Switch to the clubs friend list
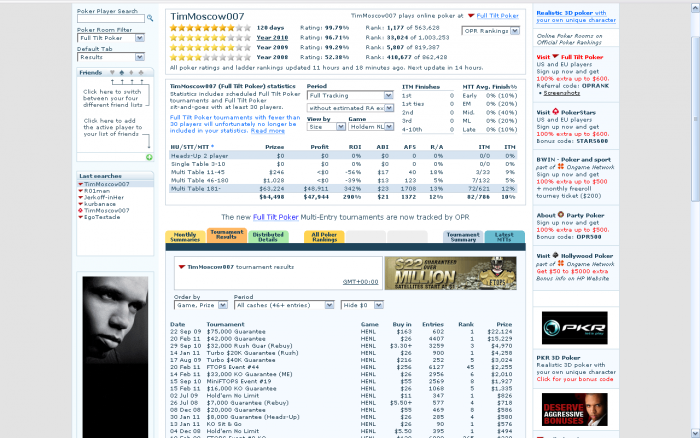Viewport: 700px width, 438px height. 141,72
